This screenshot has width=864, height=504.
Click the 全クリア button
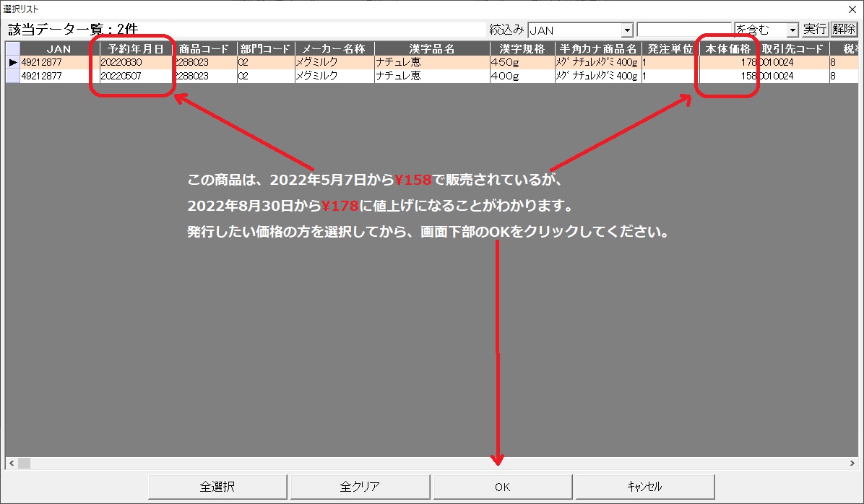point(360,487)
